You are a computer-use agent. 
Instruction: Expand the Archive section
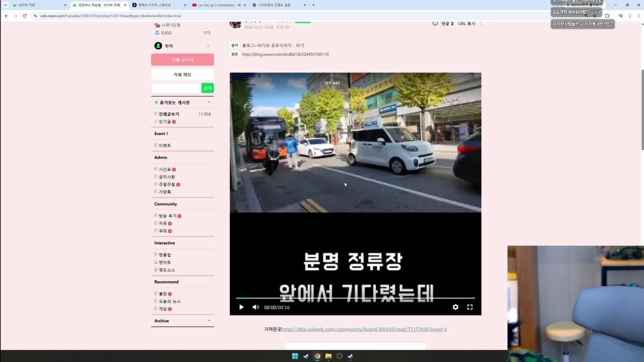click(209, 321)
